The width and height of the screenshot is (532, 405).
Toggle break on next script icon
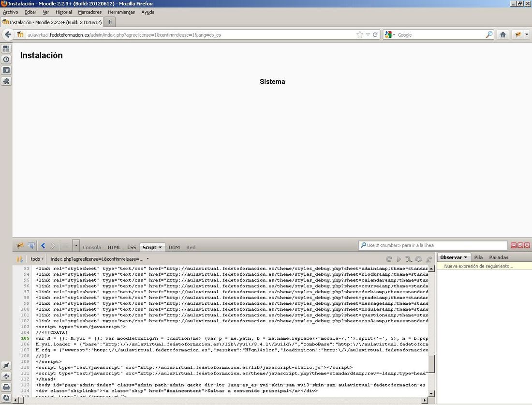pos(20,259)
